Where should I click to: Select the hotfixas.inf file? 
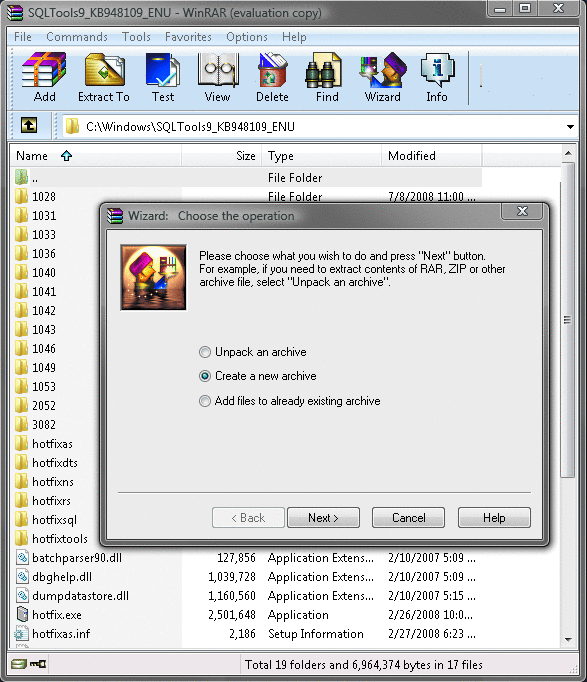53,634
